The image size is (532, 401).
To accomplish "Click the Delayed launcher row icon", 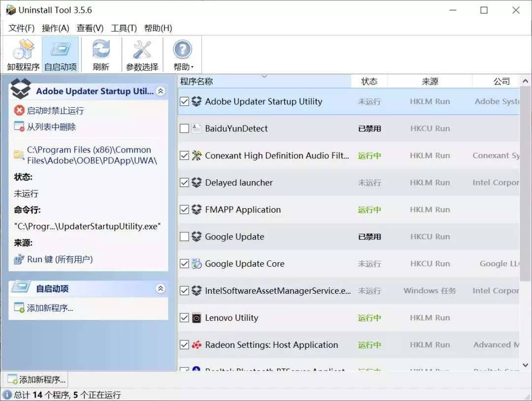I will 197,183.
